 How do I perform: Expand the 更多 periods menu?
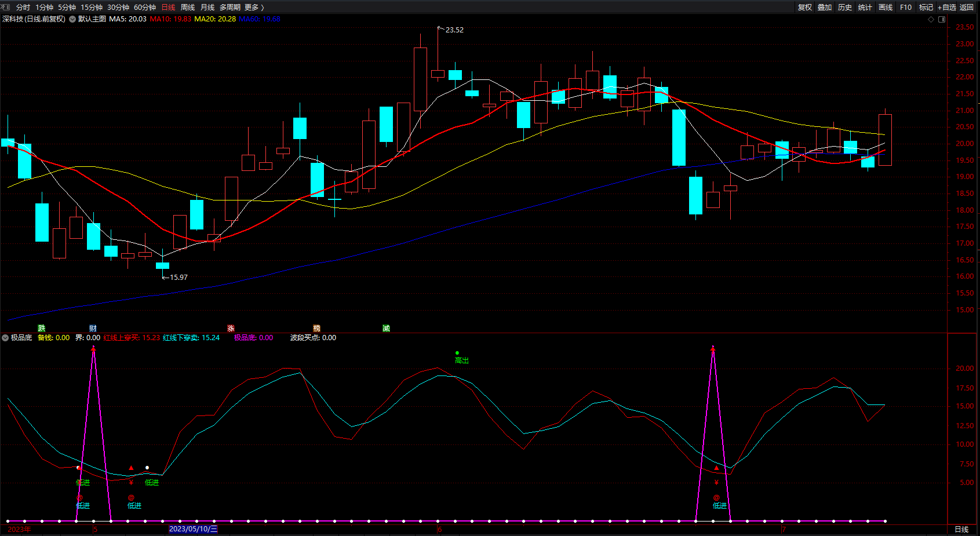(254, 8)
